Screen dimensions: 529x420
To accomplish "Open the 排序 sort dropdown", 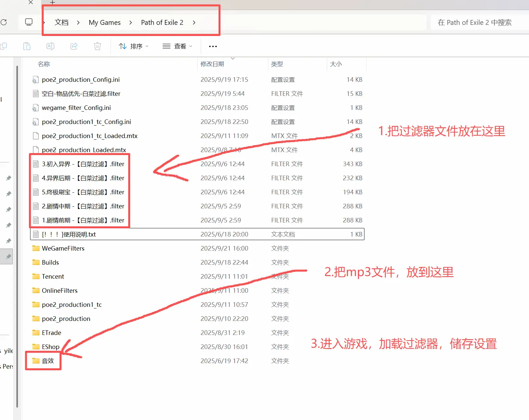I will pyautogui.click(x=133, y=46).
